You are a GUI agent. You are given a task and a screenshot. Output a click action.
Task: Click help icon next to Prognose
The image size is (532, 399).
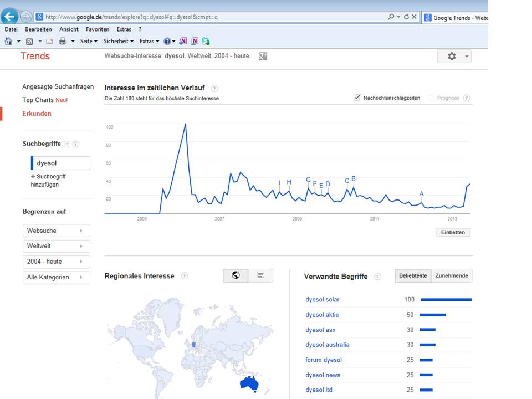tap(467, 98)
